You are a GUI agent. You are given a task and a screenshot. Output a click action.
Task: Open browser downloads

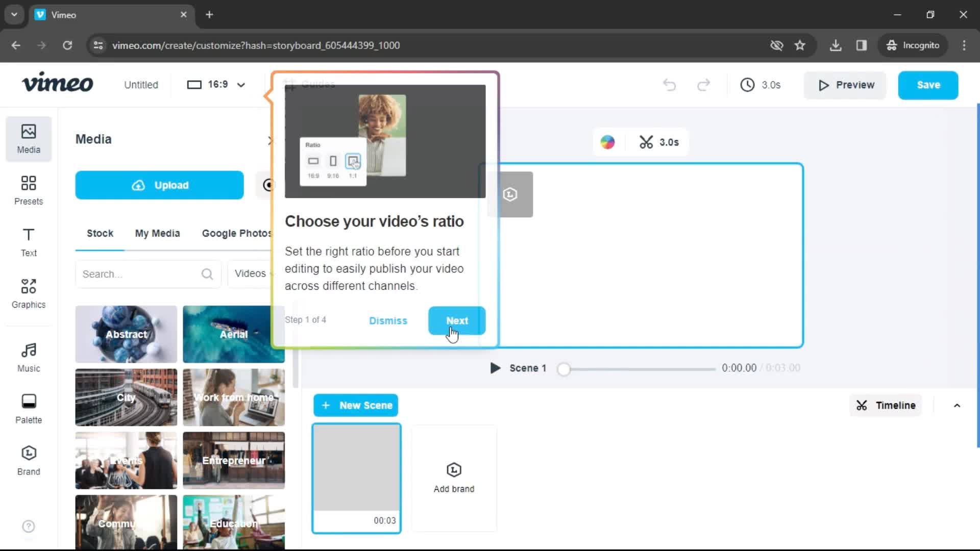836,45
